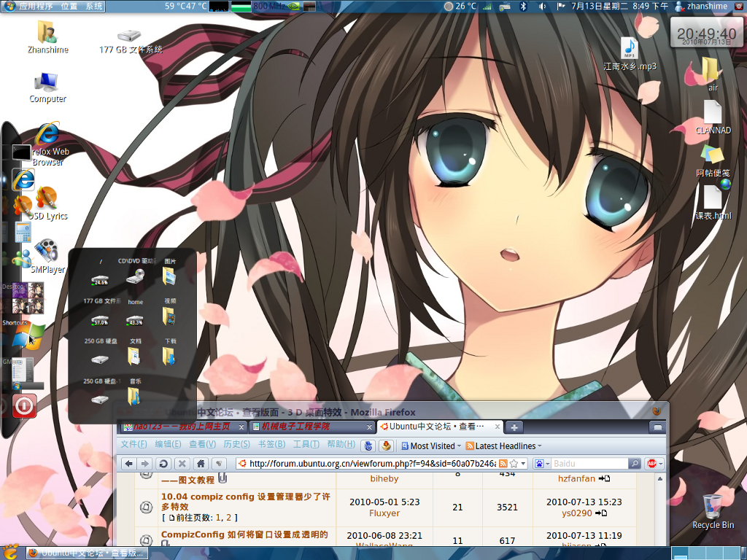Open last poster ys0290 link

pyautogui.click(x=576, y=513)
